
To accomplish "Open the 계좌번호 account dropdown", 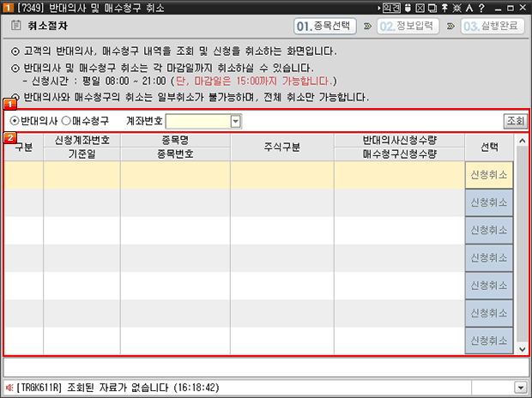I will 236,122.
